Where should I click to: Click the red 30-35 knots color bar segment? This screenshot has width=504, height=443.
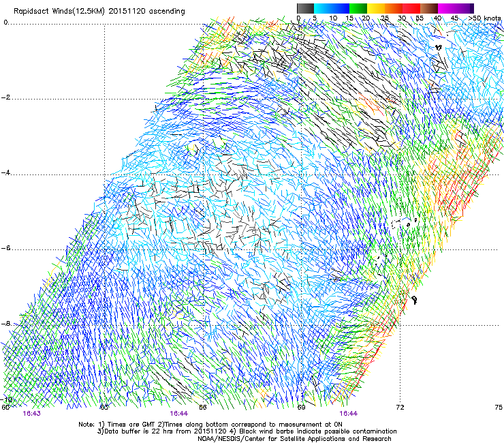[411, 8]
